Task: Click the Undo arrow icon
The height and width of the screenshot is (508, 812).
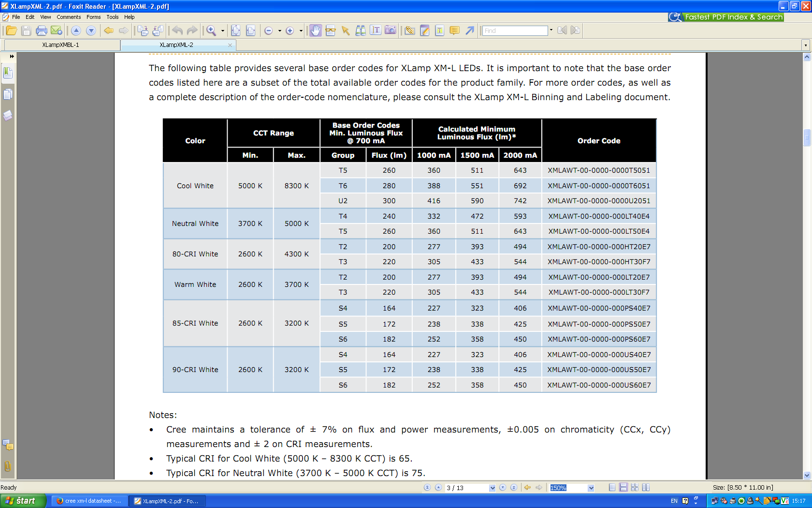Action: [177, 30]
